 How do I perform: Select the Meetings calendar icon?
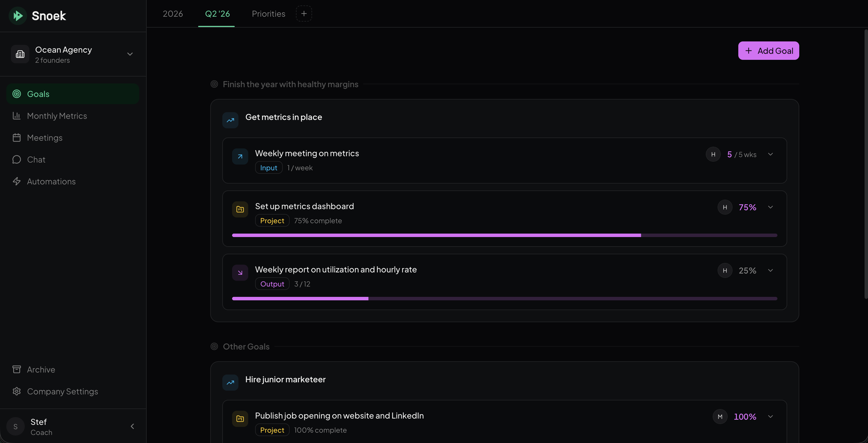(x=16, y=138)
